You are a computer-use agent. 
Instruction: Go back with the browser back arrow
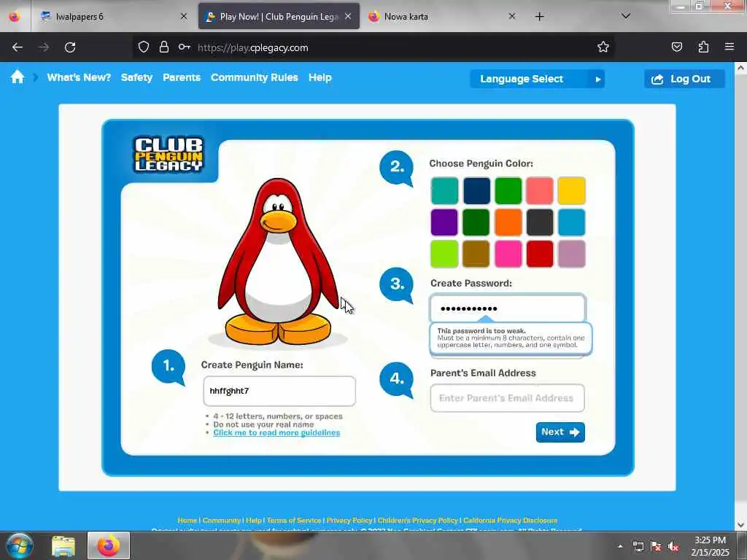(x=18, y=47)
